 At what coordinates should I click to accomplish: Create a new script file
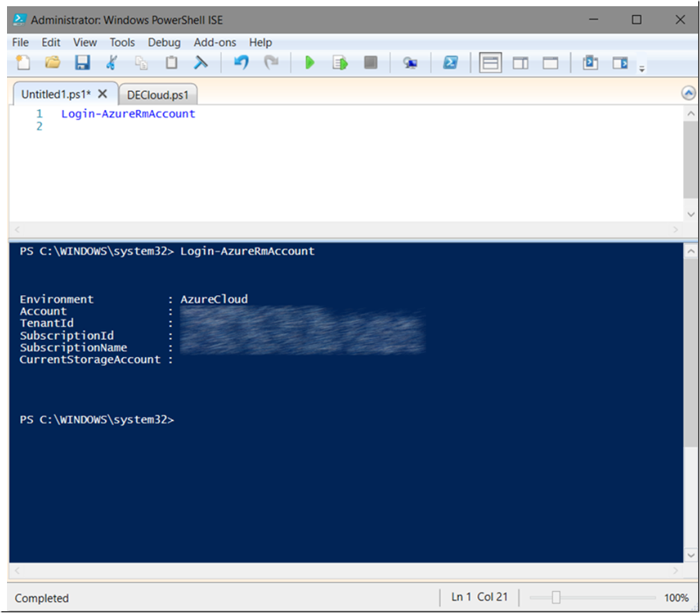click(24, 63)
